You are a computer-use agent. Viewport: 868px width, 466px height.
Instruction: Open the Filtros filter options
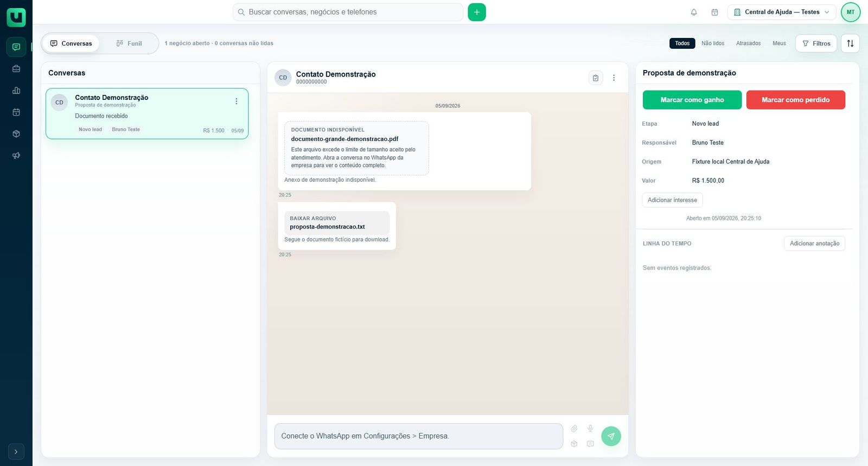[x=816, y=43]
